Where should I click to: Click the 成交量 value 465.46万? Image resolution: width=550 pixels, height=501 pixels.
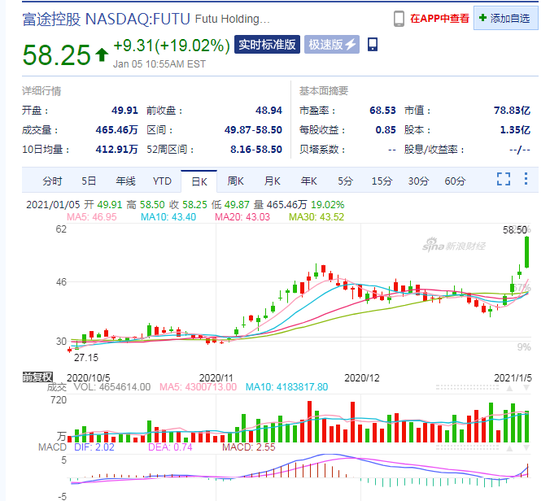(117, 130)
